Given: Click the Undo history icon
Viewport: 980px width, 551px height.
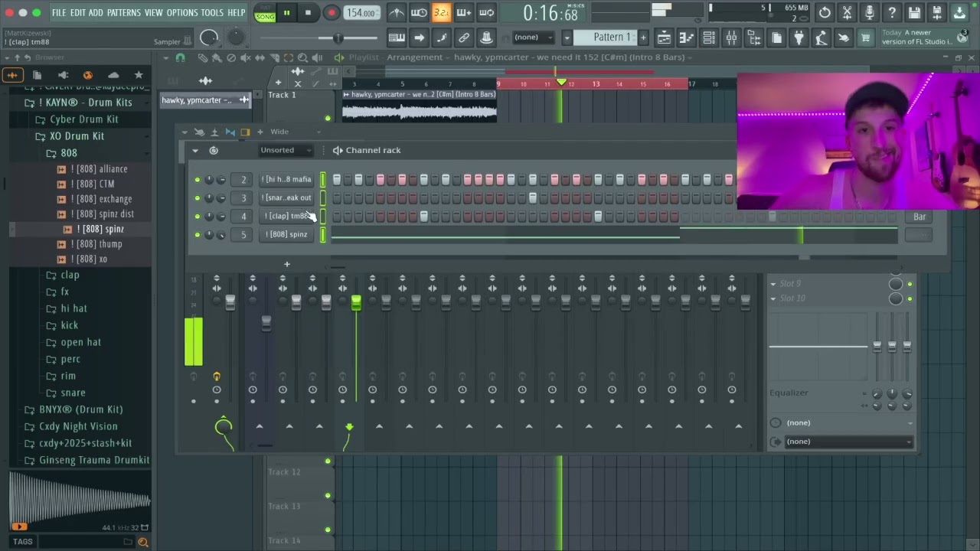Looking at the screenshot, I should pos(825,12).
